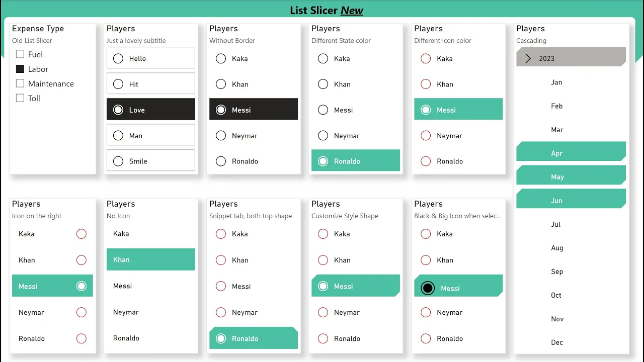The image size is (644, 362).
Task: Select Neymar in the No Icon slicer
Action: [126, 312]
